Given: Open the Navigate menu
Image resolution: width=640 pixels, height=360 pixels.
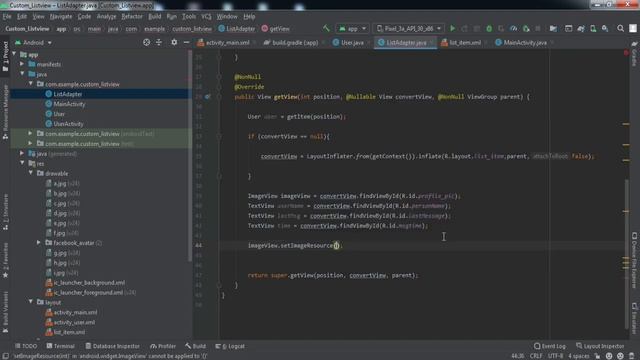Looking at the screenshot, I should click(x=61, y=16).
